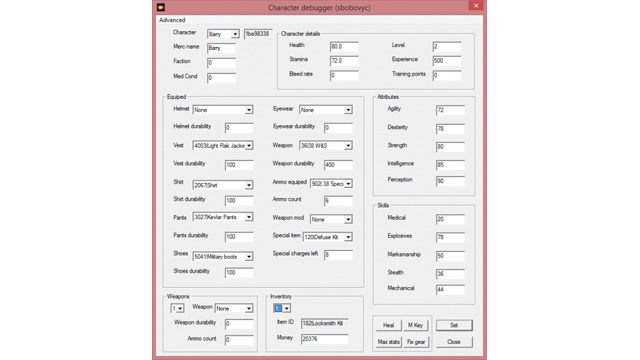Click the Vest durability field
This screenshot has width=640, height=360.
click(x=239, y=165)
